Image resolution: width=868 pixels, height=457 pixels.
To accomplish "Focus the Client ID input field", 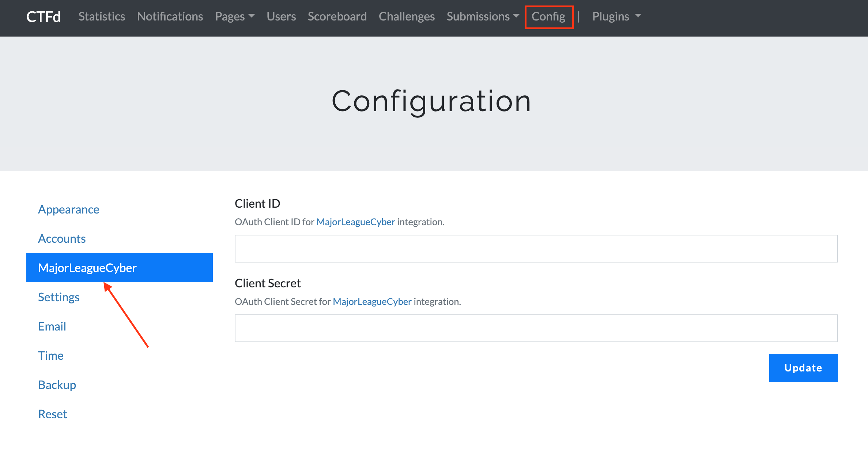I will point(536,249).
